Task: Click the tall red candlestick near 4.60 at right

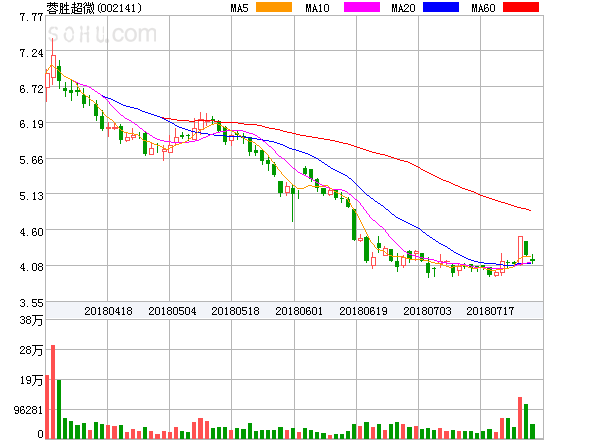Action: tap(520, 249)
